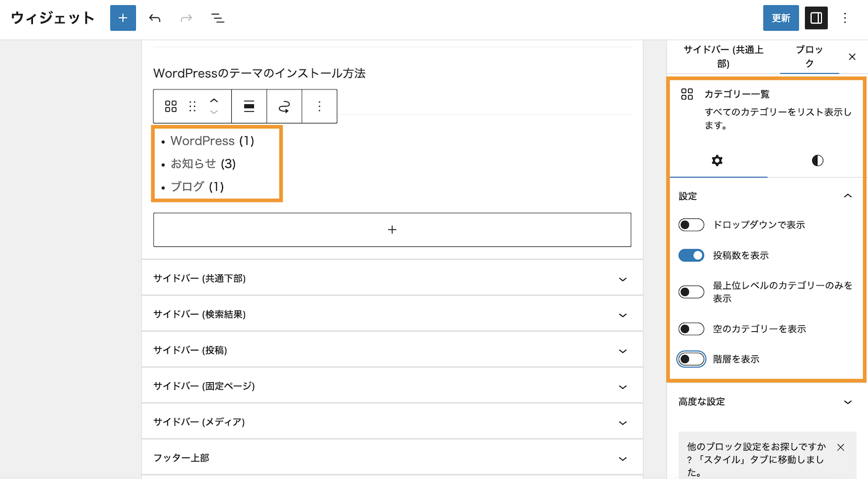Select the WordPressのテーマのインストール方法 text
Screen dimensions: 868x479
pos(259,73)
